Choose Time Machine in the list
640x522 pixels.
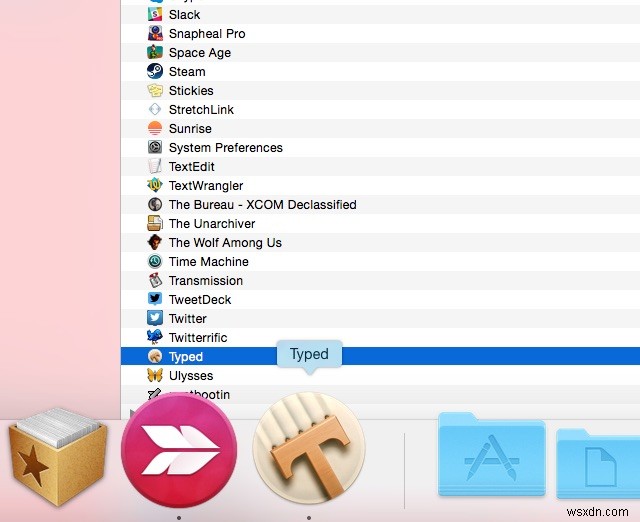click(x=209, y=262)
